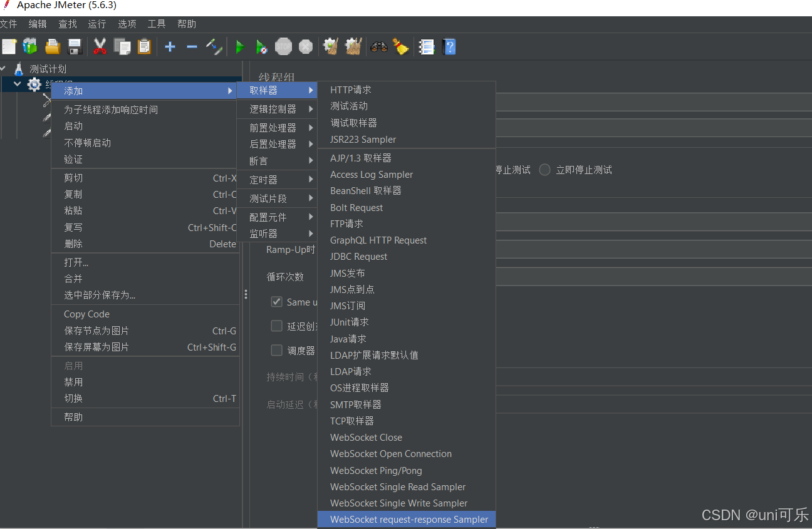The image size is (812, 529).
Task: Click the Open file folder icon
Action: (53, 46)
